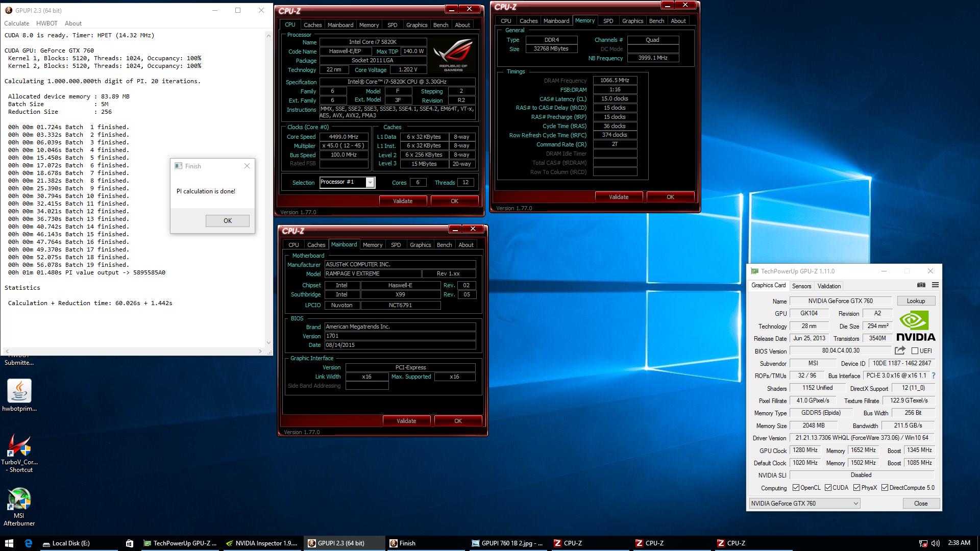Open the GPU-Z hamburger menu icon
The width and height of the screenshot is (980, 551).
pyautogui.click(x=935, y=285)
